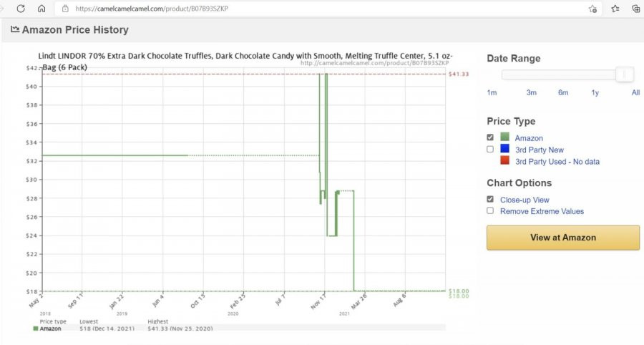
Task: Click the blue 3rd Party New swatch
Action: [504, 149]
